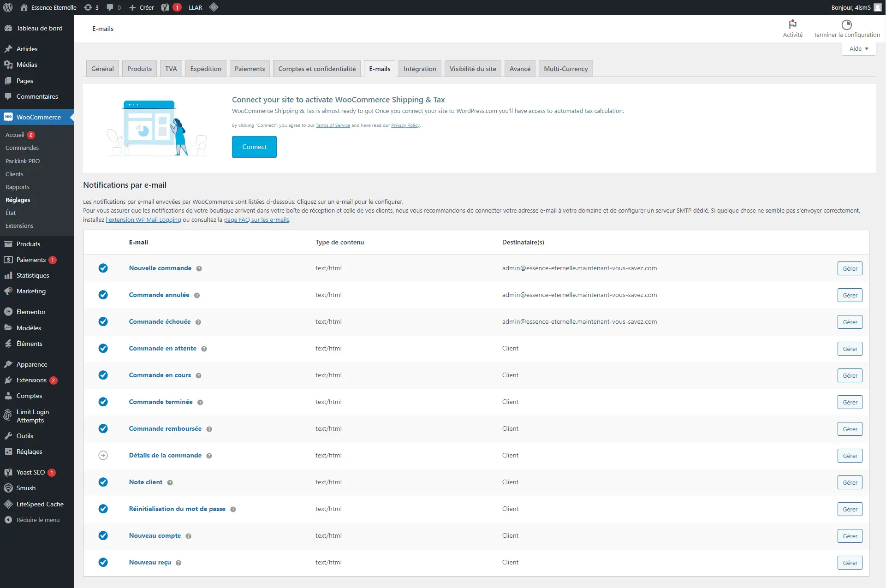Open the LLAR admin bar item
The image size is (886, 588).
(196, 7)
